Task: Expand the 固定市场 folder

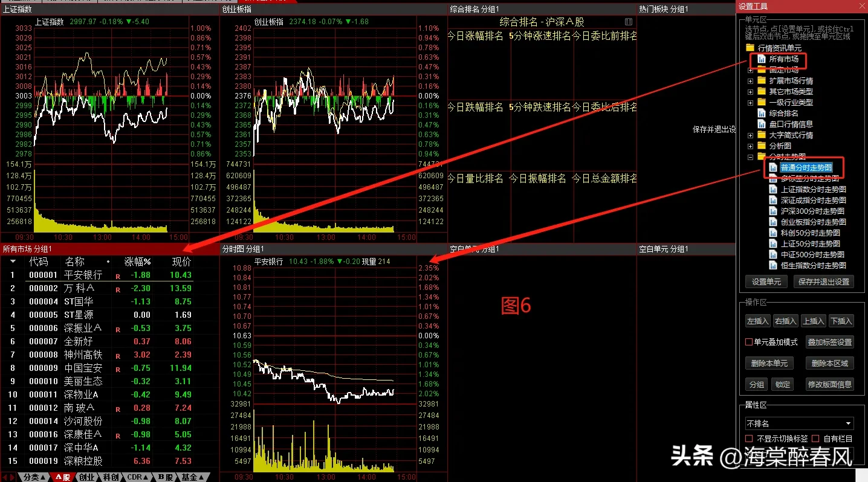Action: pyautogui.click(x=751, y=70)
